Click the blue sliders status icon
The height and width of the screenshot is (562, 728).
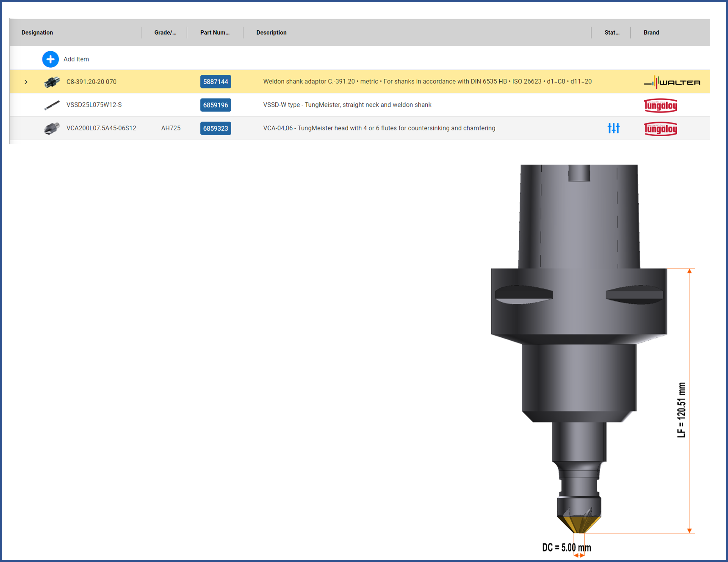[x=613, y=128]
